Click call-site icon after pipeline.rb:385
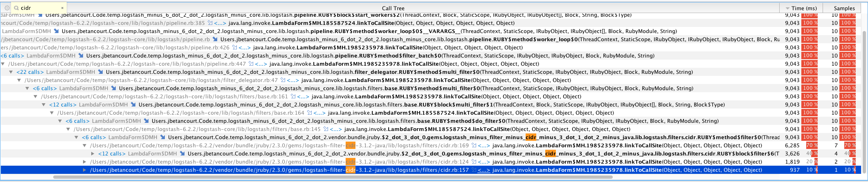Viewport: 868px width, 182px height. click(210, 23)
